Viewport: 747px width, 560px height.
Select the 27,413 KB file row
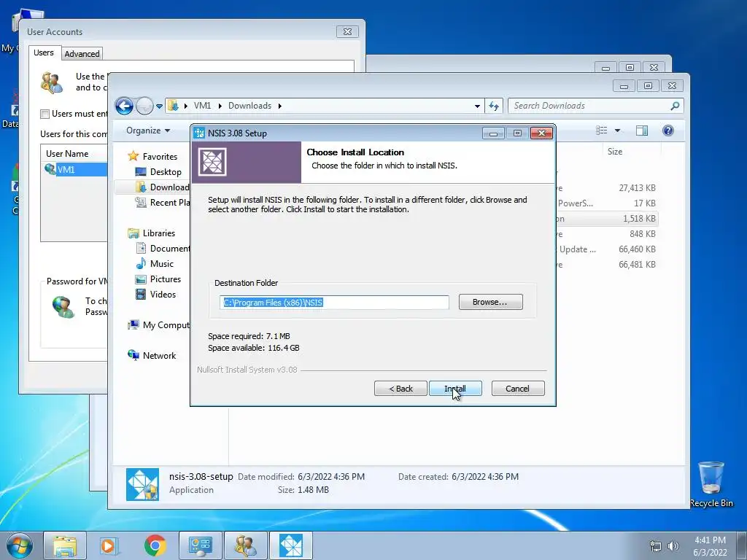click(606, 187)
